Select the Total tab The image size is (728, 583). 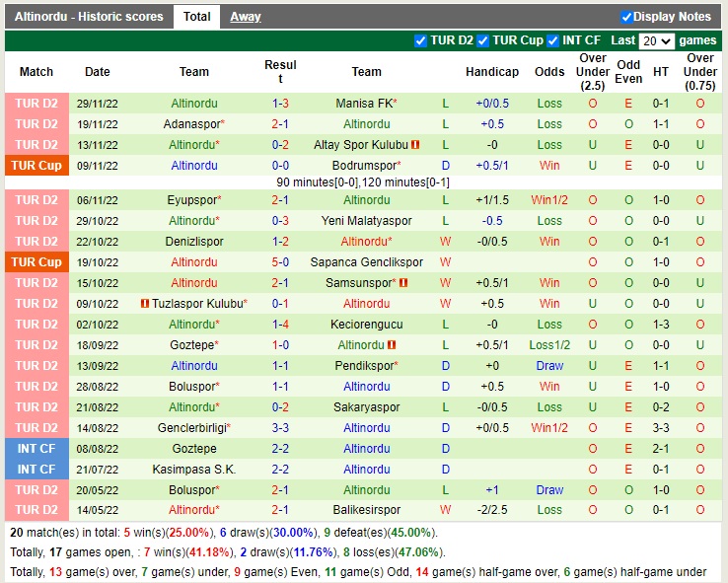point(196,17)
